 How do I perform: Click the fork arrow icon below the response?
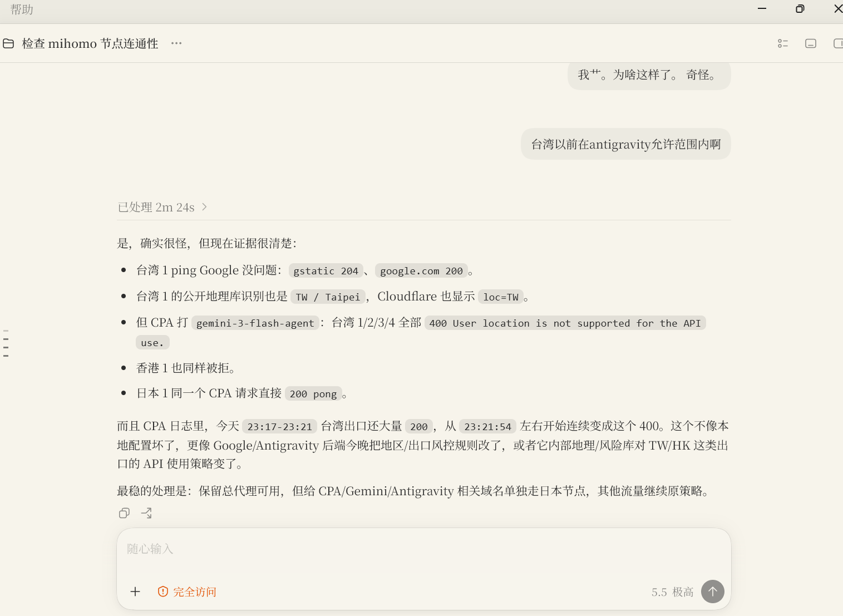click(x=146, y=513)
